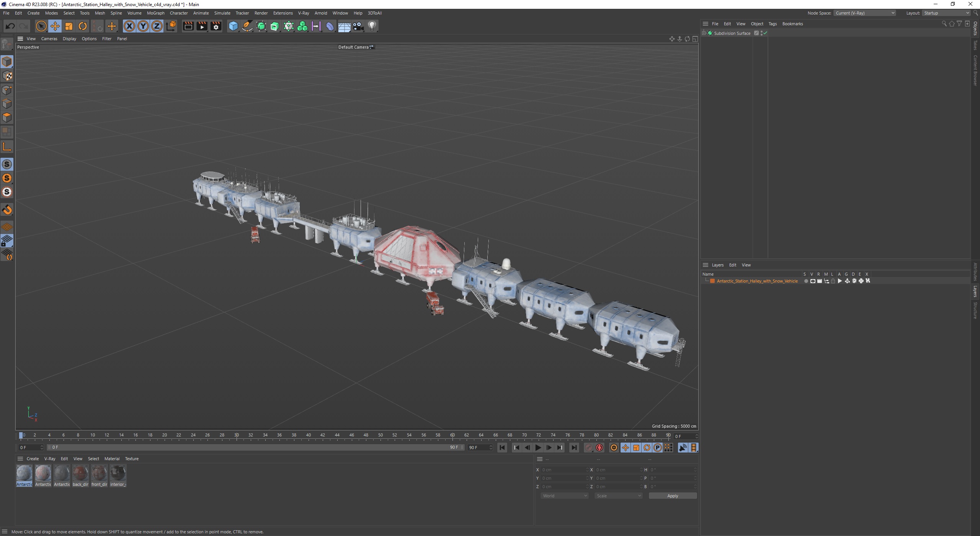Open viewport hamburger menu

pyautogui.click(x=20, y=39)
